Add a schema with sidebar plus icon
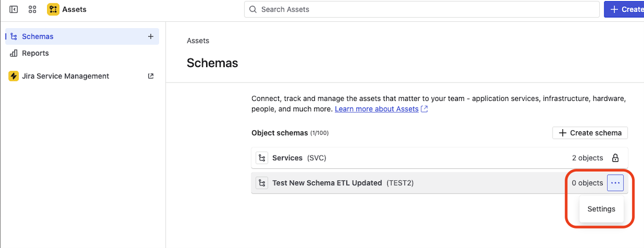Screen dimensions: 644x248 (x=151, y=36)
